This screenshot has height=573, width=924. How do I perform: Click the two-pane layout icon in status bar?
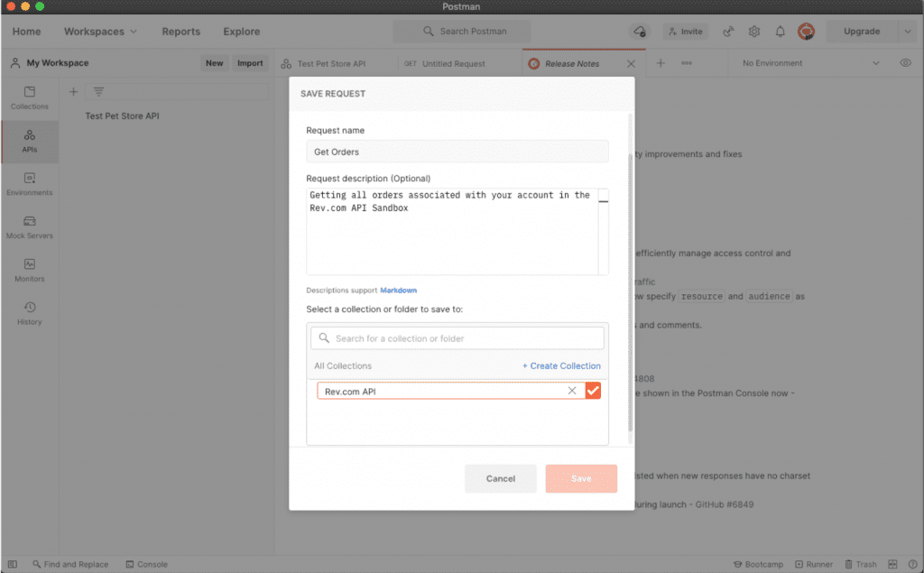[892, 564]
